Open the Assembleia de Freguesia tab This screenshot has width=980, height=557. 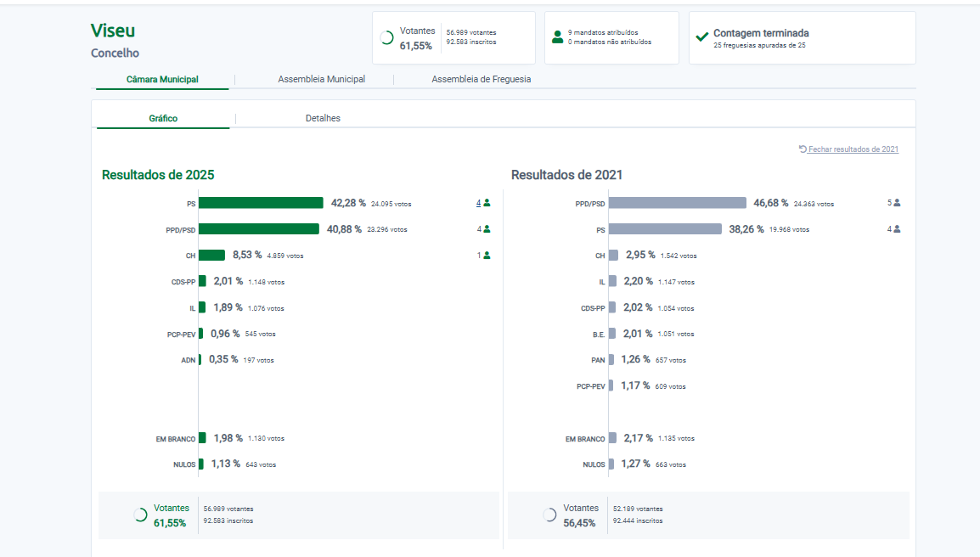coord(481,79)
